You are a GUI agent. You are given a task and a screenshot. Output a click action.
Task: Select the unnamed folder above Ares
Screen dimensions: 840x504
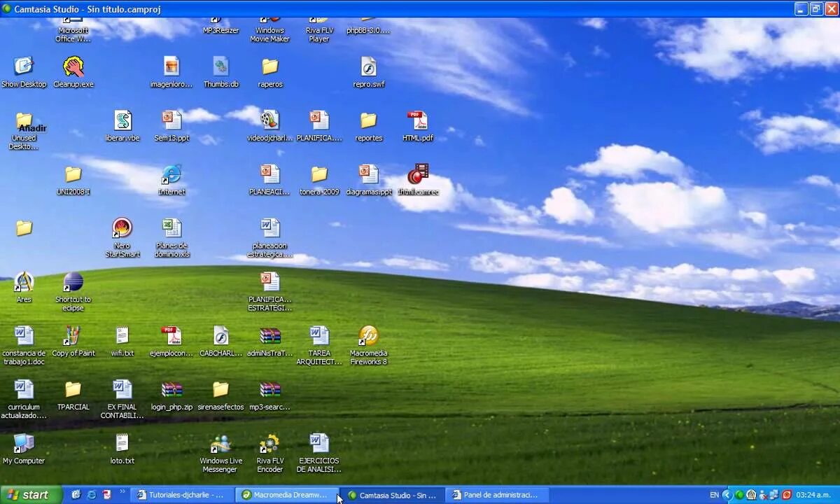24,228
